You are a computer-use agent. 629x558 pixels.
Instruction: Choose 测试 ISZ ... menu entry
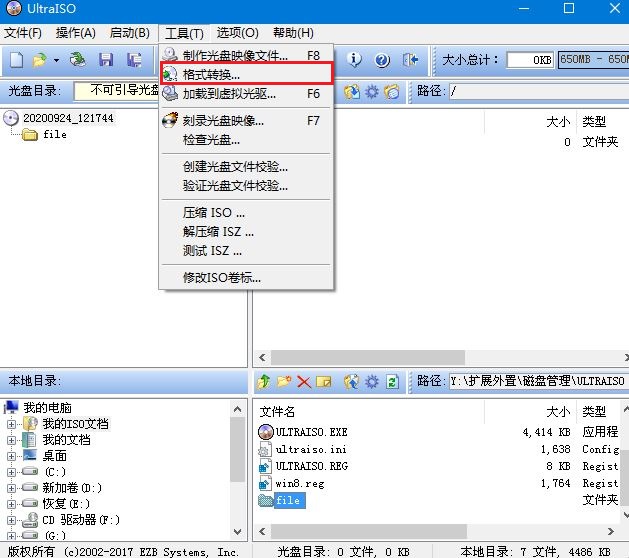click(x=246, y=251)
